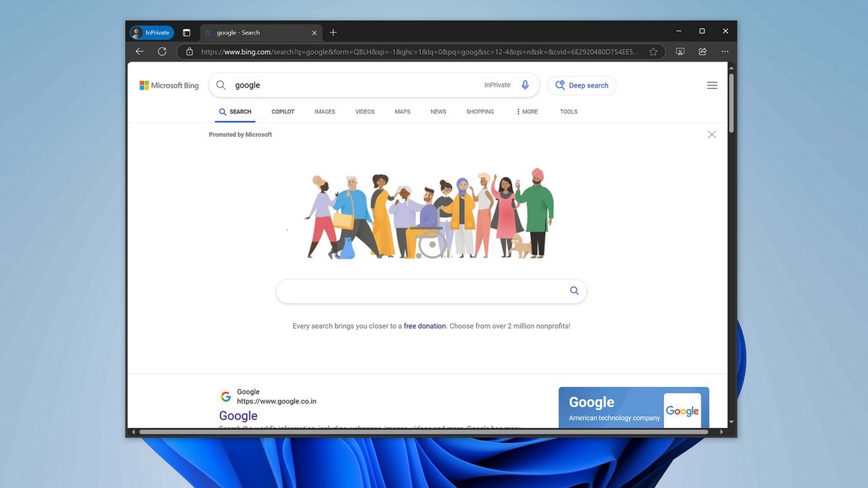This screenshot has height=488, width=868.
Task: Switch to the IMAGES tab
Action: tap(325, 112)
